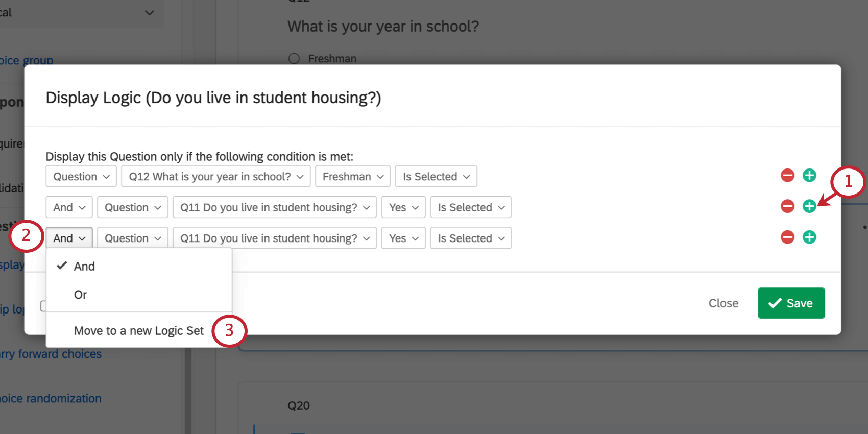Viewport: 868px width, 434px height.
Task: Select Move to a new Logic Set
Action: click(x=138, y=331)
